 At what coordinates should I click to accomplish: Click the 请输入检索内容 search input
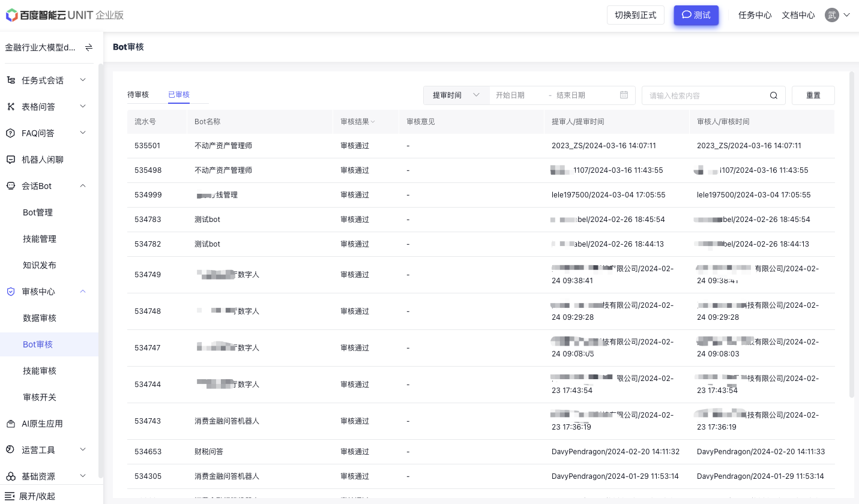705,95
